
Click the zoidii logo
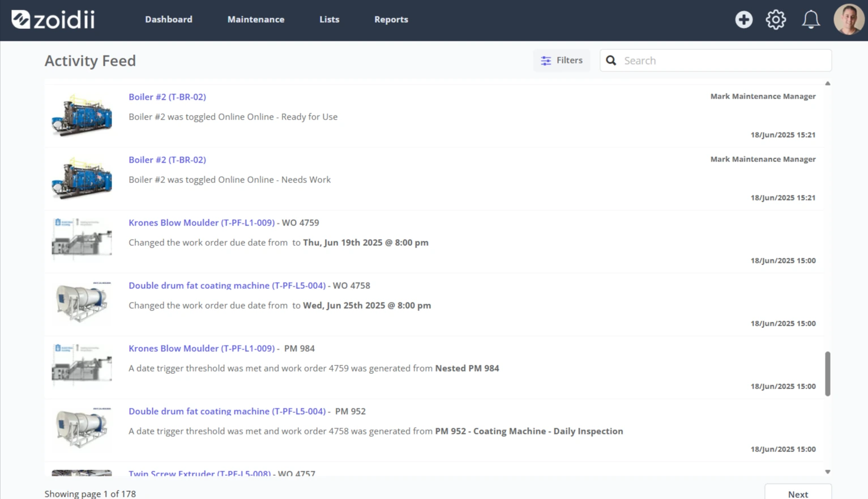[x=53, y=19]
